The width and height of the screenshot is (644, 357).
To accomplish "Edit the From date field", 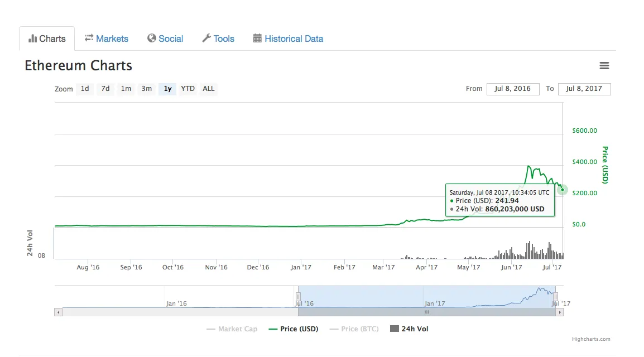I will click(512, 89).
